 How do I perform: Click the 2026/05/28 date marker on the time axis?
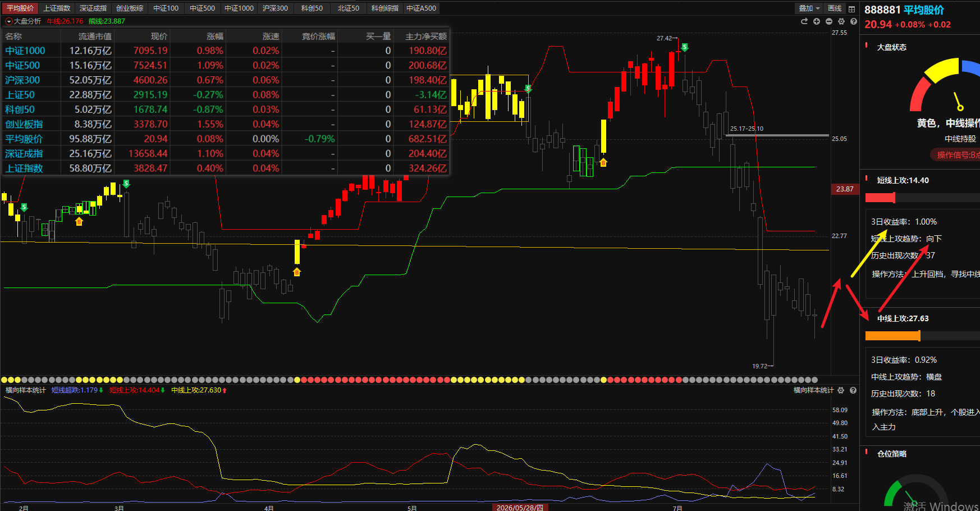[520, 508]
